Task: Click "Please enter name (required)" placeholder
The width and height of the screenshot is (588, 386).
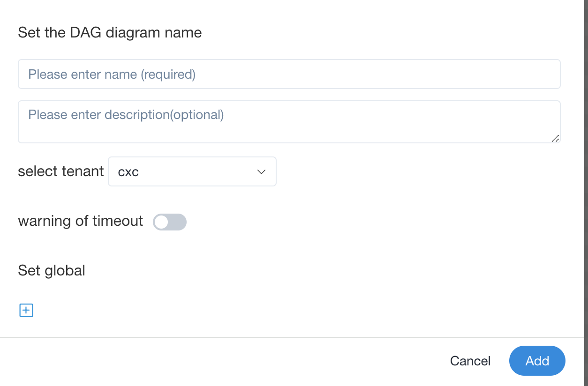Action: click(112, 74)
